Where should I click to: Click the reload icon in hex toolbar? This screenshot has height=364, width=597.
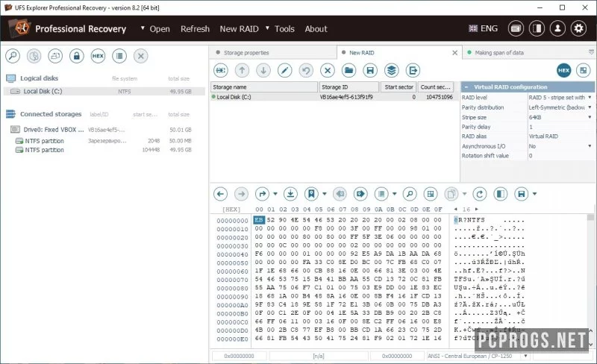coord(480,194)
